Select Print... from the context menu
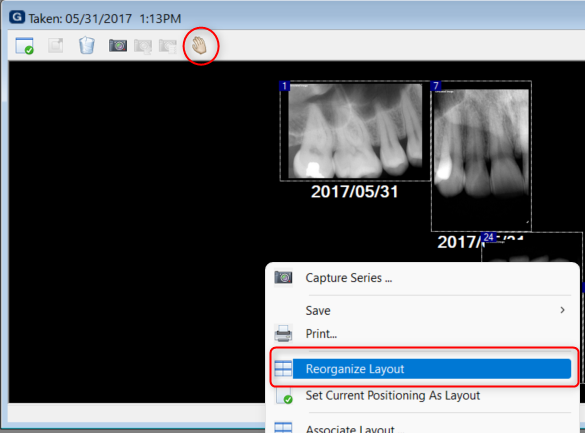585x433 pixels. point(422,333)
